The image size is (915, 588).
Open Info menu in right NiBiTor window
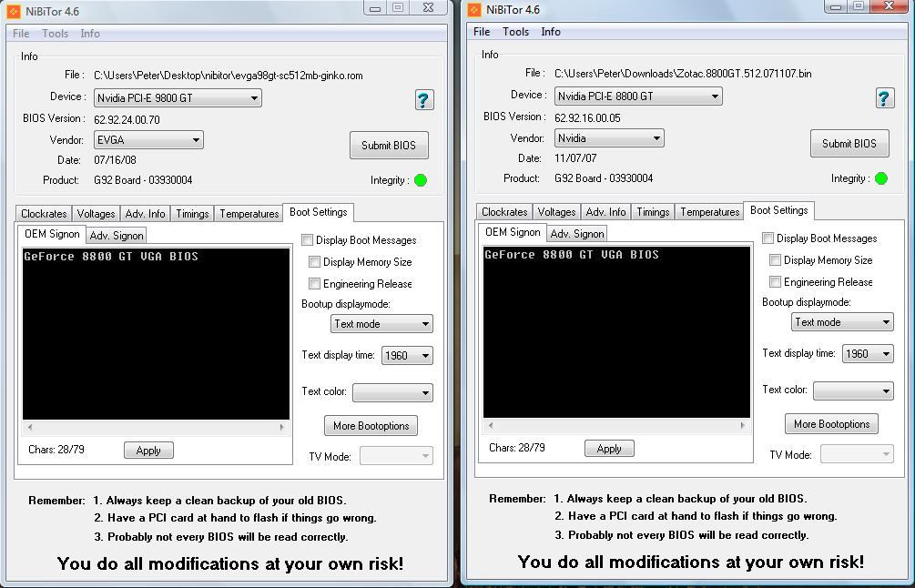pos(550,32)
